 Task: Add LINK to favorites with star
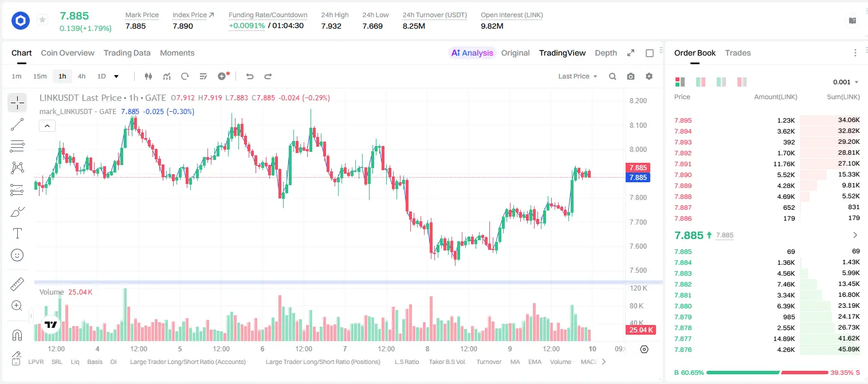click(42, 20)
